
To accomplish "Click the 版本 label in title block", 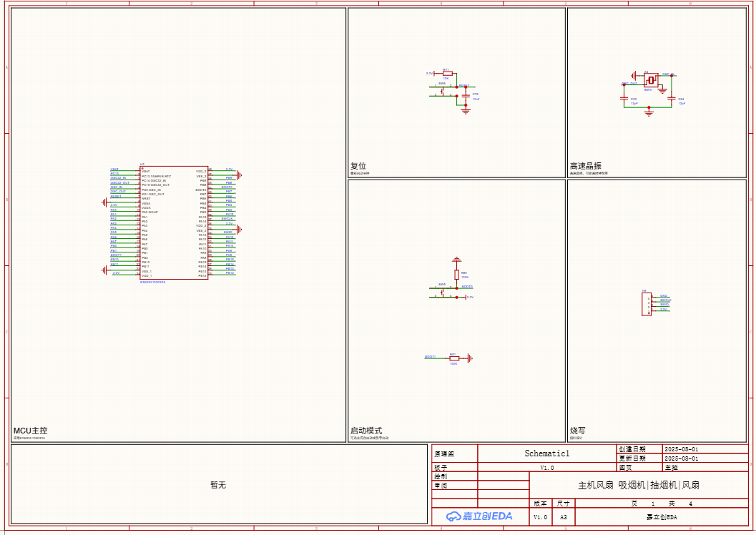I will tap(541, 504).
